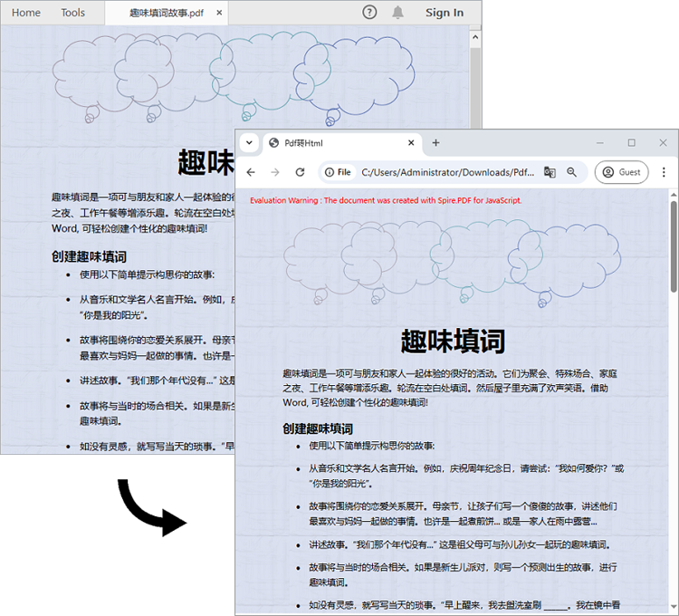This screenshot has height=616, width=679.
Task: Click the PDF viewer scroll up arrow
Action: click(x=475, y=37)
